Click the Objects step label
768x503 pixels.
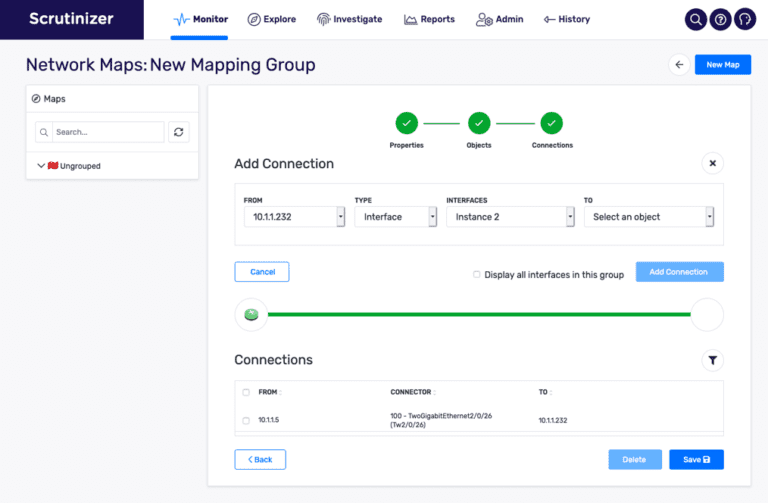[x=479, y=145]
